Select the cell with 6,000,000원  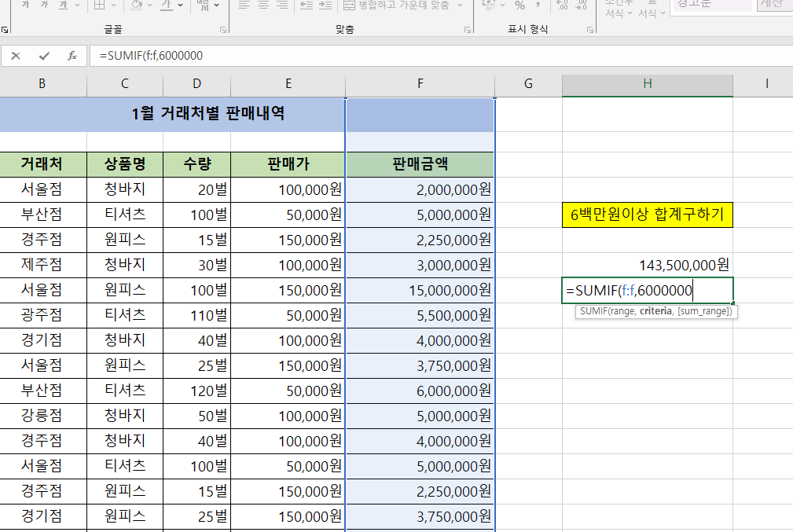pos(420,391)
